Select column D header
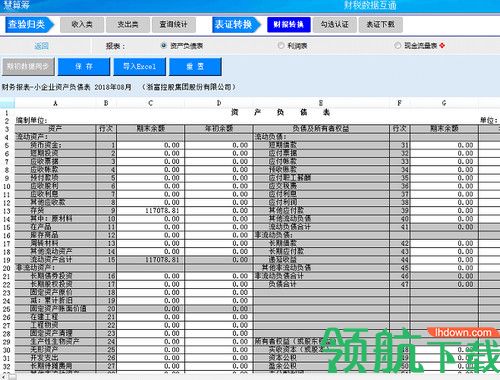The image size is (500, 380). 219,103
